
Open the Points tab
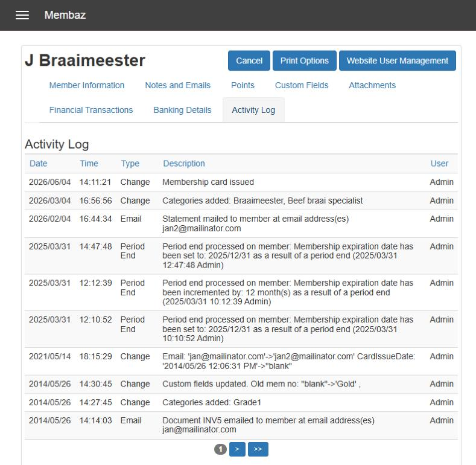coord(243,85)
